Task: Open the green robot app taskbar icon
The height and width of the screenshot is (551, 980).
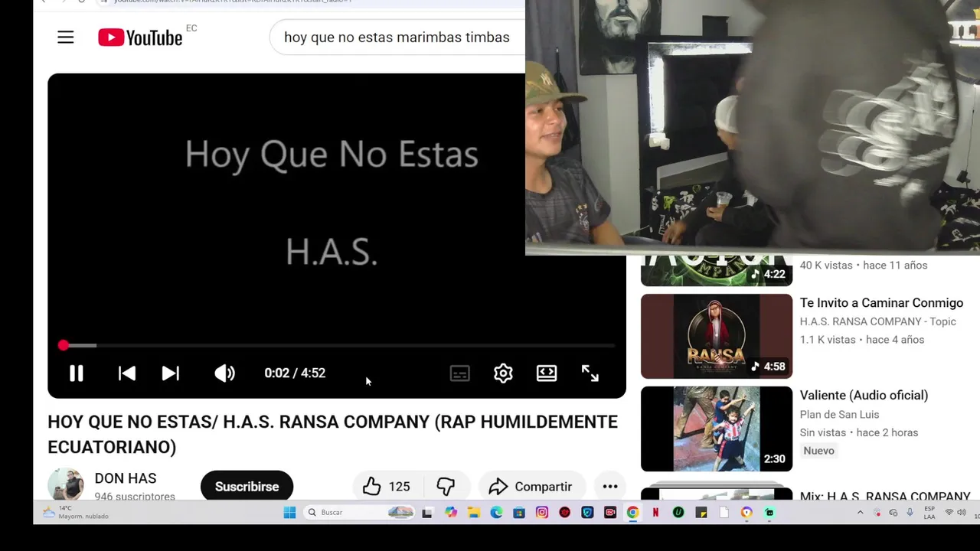Action: click(769, 513)
